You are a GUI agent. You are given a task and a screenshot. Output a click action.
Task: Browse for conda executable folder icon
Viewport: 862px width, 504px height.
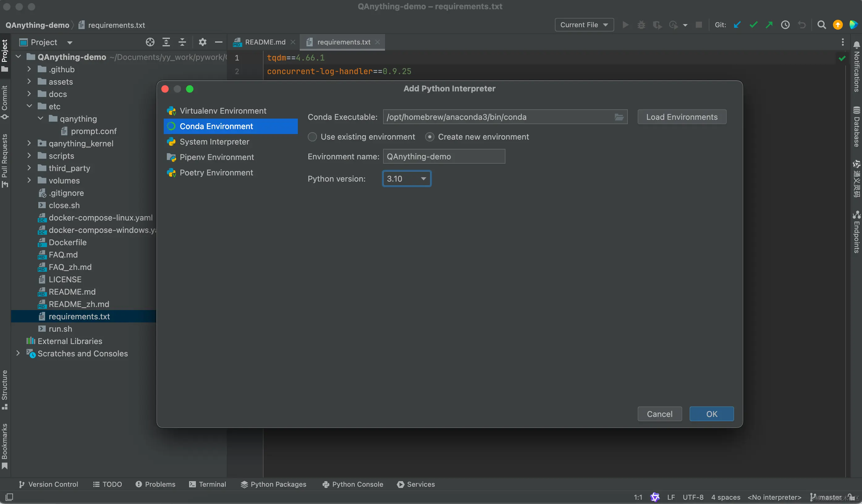619,117
